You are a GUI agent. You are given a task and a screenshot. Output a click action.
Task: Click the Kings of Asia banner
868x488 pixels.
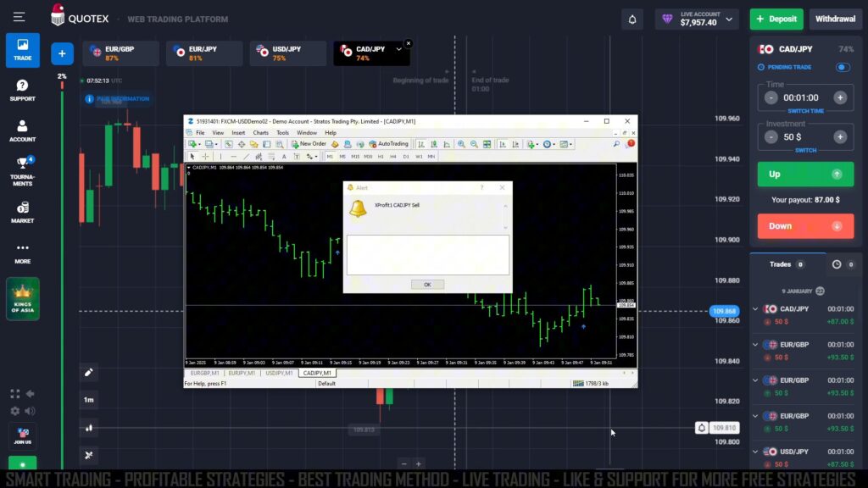click(x=23, y=299)
